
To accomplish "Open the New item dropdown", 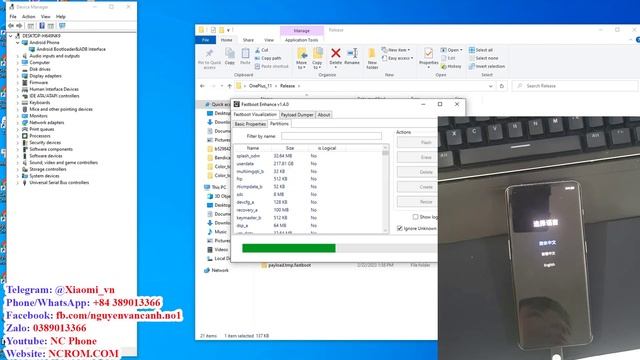I will [396, 50].
